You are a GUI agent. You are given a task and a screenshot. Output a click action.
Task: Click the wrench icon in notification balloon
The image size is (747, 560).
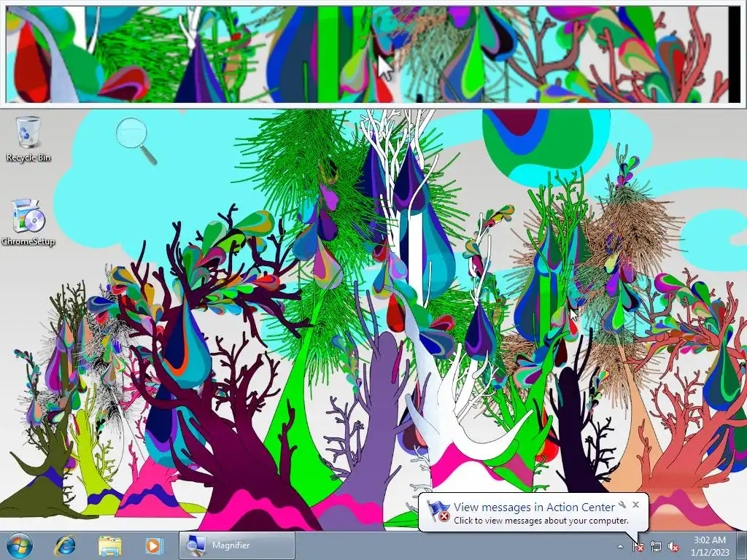622,505
